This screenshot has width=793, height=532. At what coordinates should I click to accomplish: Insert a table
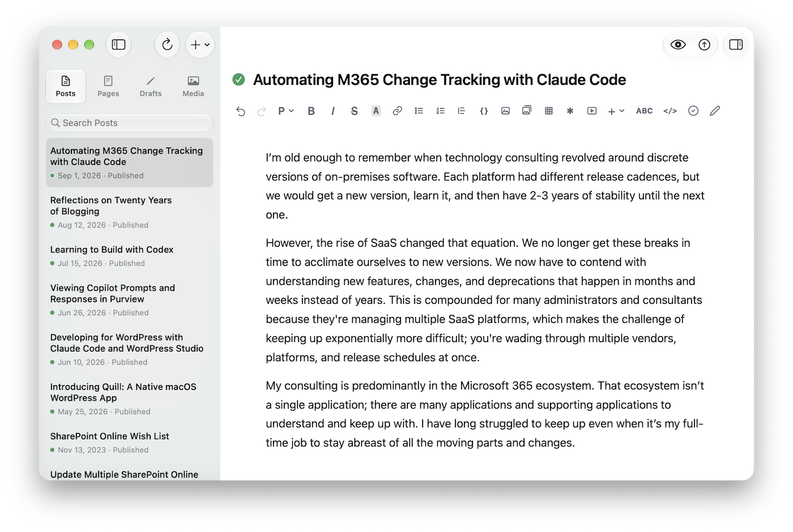[548, 111]
